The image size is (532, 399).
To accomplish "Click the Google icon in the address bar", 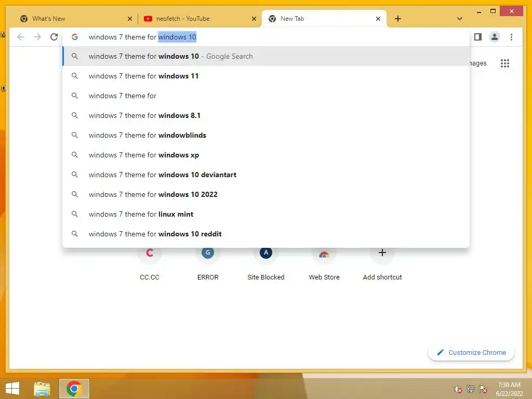I will coord(75,37).
